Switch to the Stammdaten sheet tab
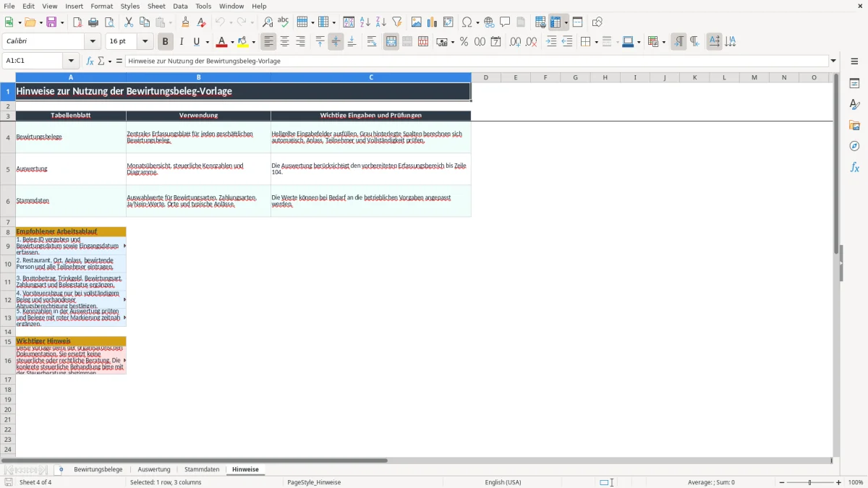Viewport: 868px width, 488px height. click(x=202, y=469)
